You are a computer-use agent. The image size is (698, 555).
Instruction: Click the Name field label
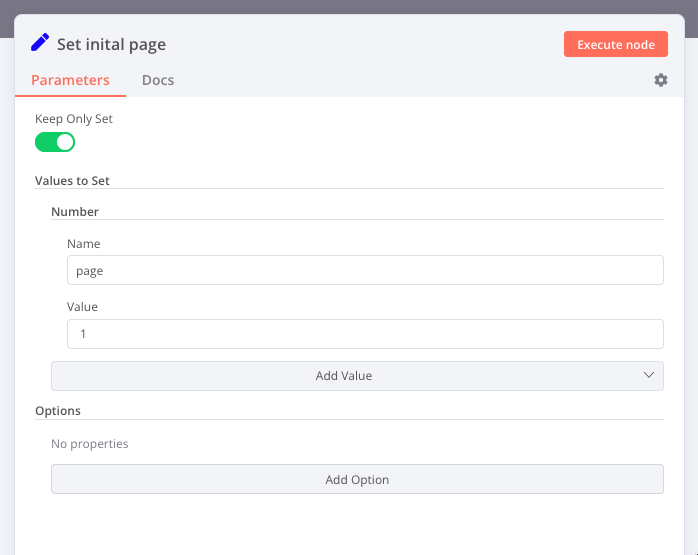click(84, 243)
